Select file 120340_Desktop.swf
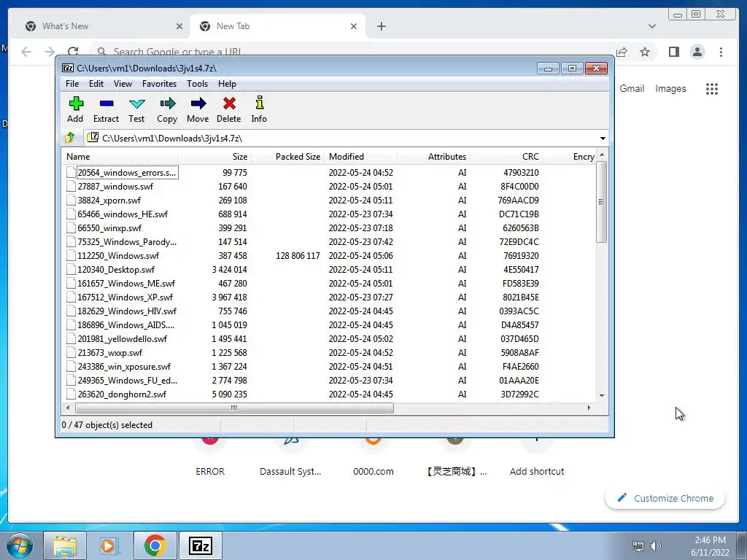747x560 pixels. point(116,270)
